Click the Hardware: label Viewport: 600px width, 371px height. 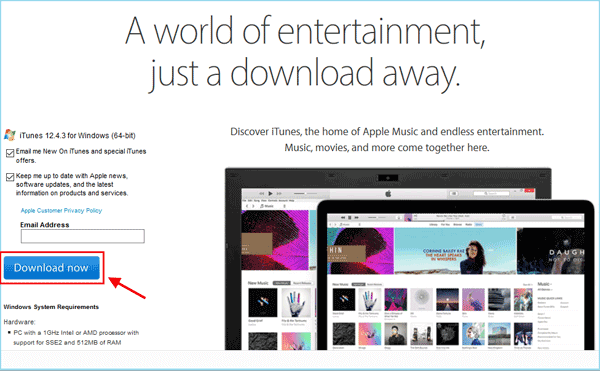[20, 322]
